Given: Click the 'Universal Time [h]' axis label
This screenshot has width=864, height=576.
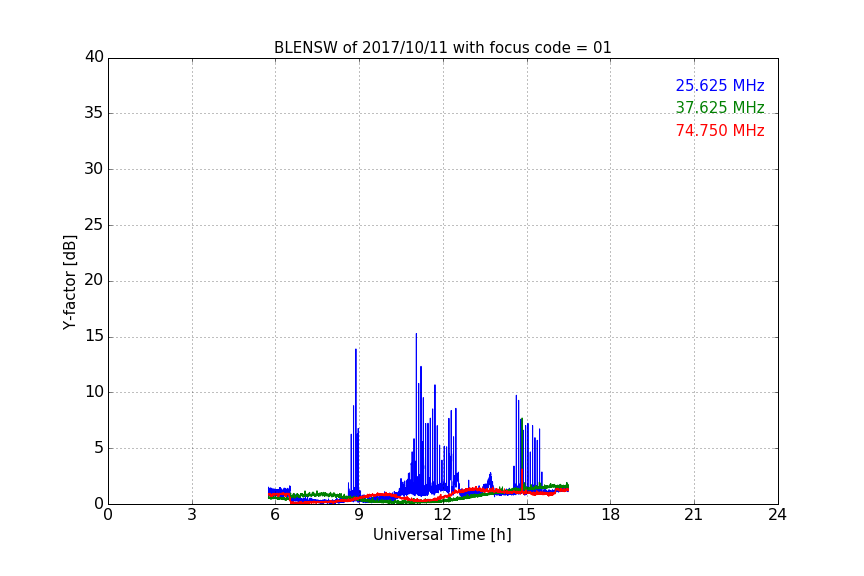Looking at the screenshot, I should (x=442, y=535).
